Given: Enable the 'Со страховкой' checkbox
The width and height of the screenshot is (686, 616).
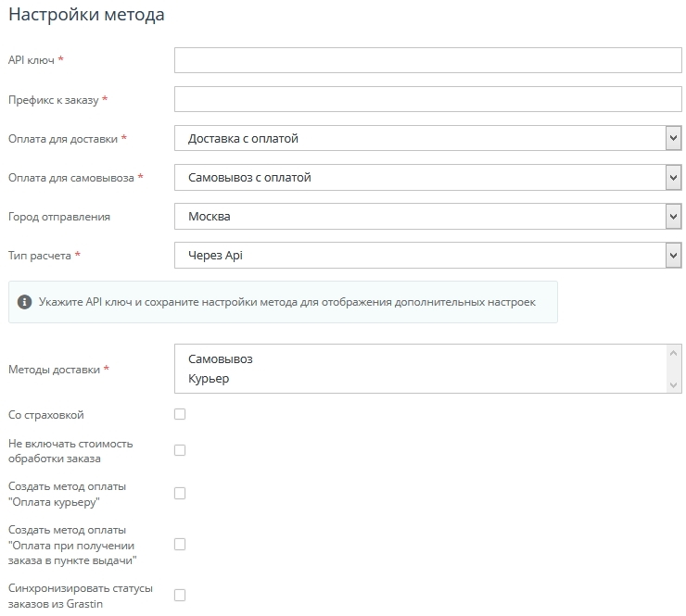Looking at the screenshot, I should coord(180,414).
